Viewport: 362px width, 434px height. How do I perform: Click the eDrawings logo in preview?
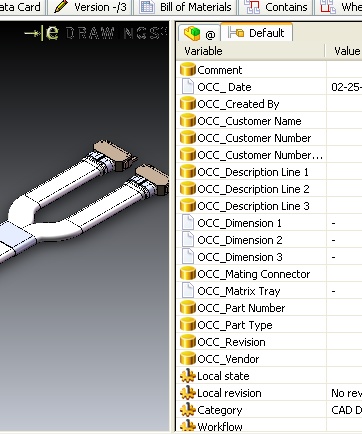click(x=96, y=33)
